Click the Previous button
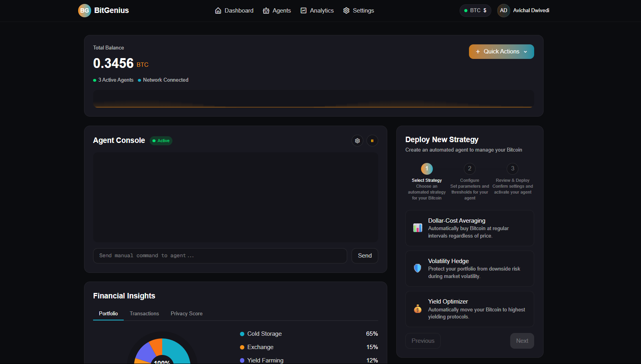This screenshot has height=364, width=641. click(423, 341)
